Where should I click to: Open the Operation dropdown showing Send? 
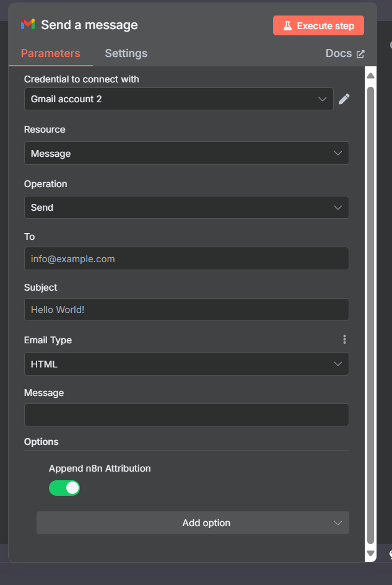[x=186, y=207]
